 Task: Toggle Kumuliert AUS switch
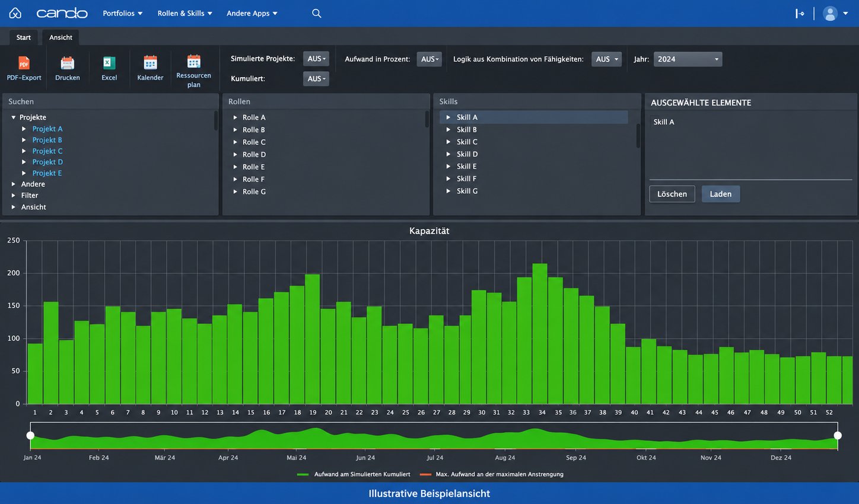(x=316, y=78)
